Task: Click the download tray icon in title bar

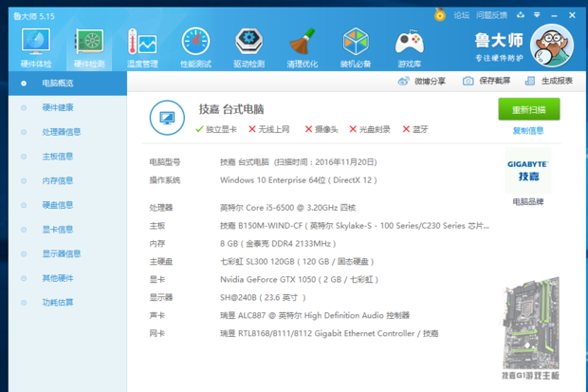Action: [x=521, y=15]
